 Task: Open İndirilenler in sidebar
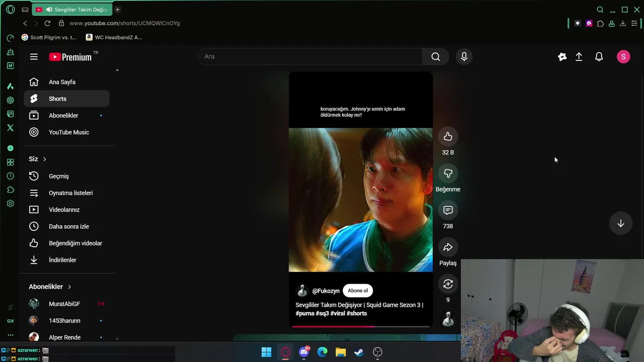(x=66, y=260)
